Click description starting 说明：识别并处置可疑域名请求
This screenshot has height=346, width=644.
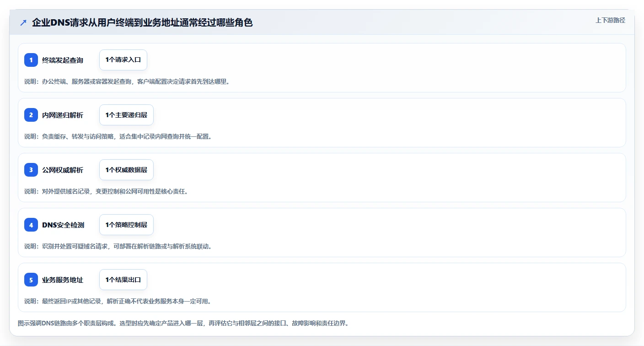[x=118, y=246]
